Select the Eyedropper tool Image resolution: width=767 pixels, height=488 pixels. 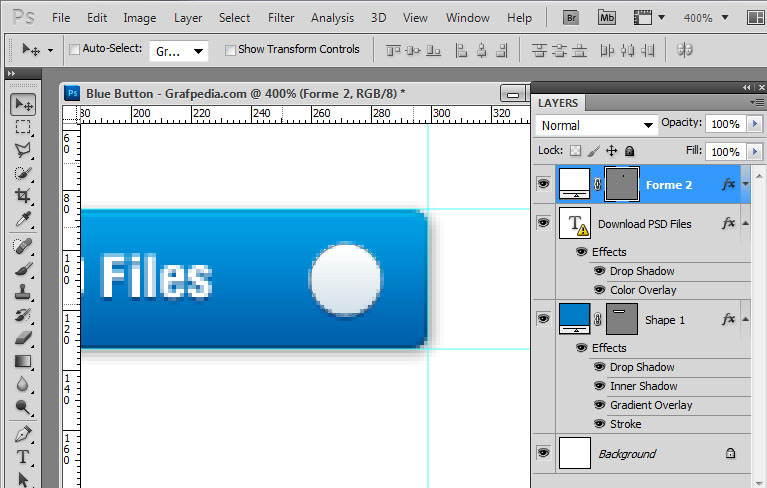pos(23,219)
